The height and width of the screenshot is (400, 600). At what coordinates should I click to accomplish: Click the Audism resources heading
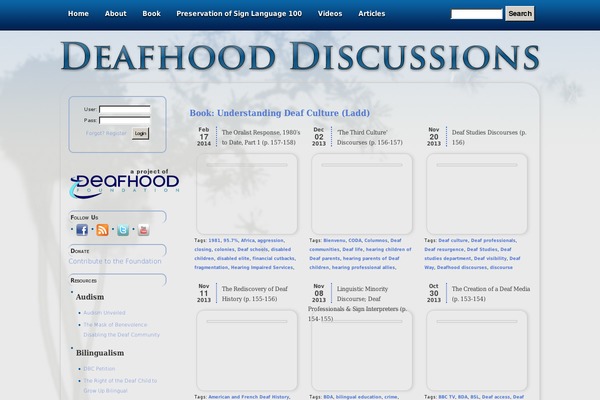click(90, 297)
